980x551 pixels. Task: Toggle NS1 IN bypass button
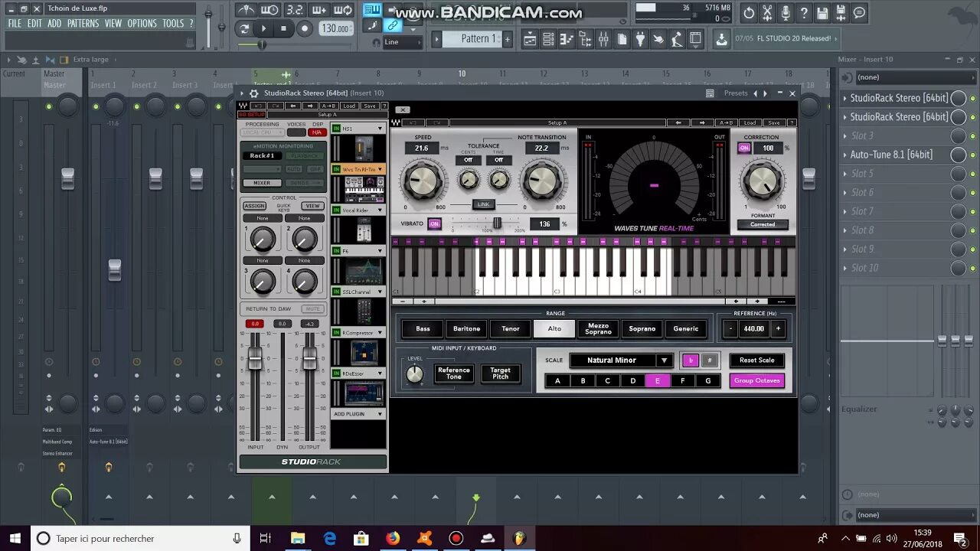point(336,129)
